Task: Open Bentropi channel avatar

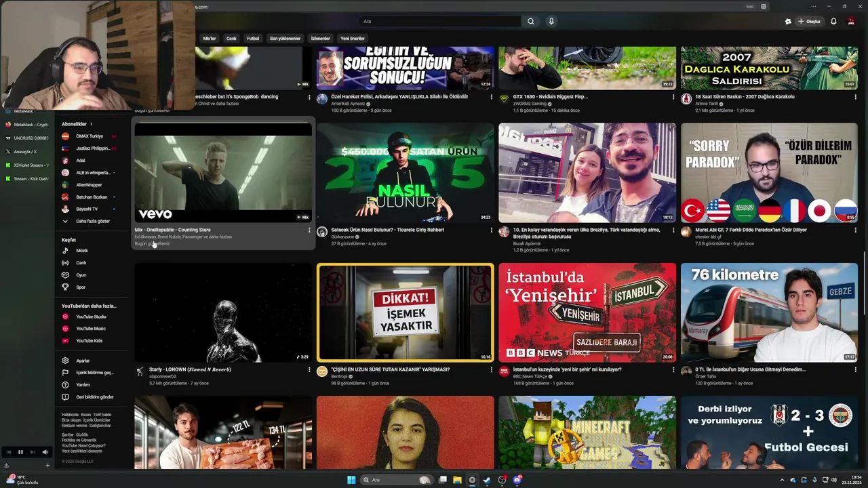Action: click(322, 371)
